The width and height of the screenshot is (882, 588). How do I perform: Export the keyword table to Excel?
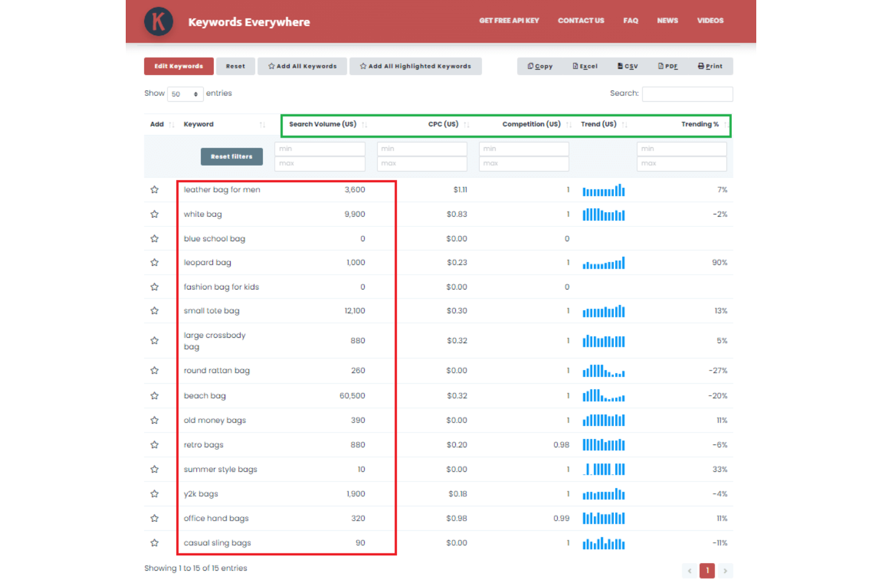click(585, 66)
